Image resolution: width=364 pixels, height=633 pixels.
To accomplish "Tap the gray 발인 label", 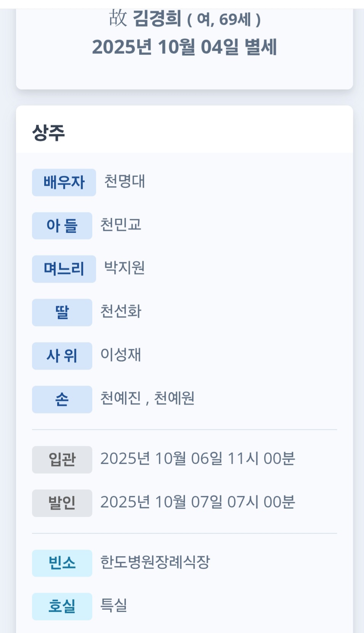I will click(x=62, y=503).
